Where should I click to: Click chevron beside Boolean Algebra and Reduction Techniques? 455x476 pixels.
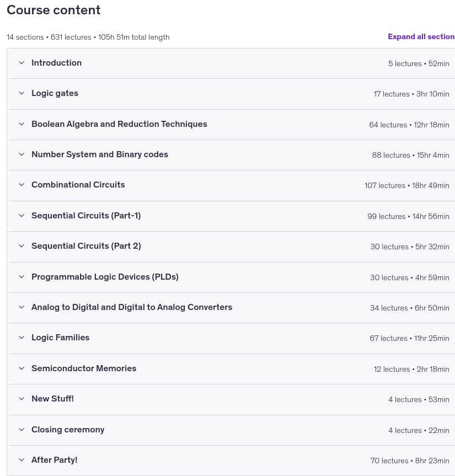point(22,124)
